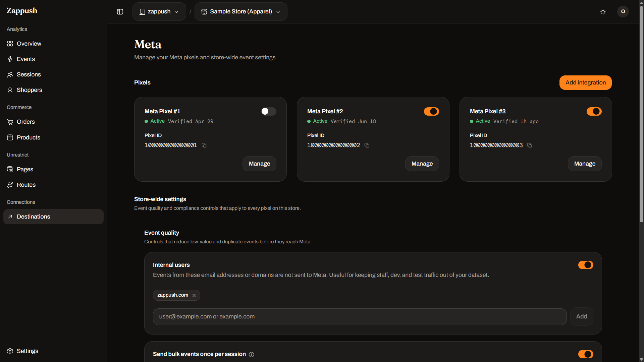Screen dimensions: 644x362
Task: Disable the Meta Pixel #2 toggle
Action: 431,112
